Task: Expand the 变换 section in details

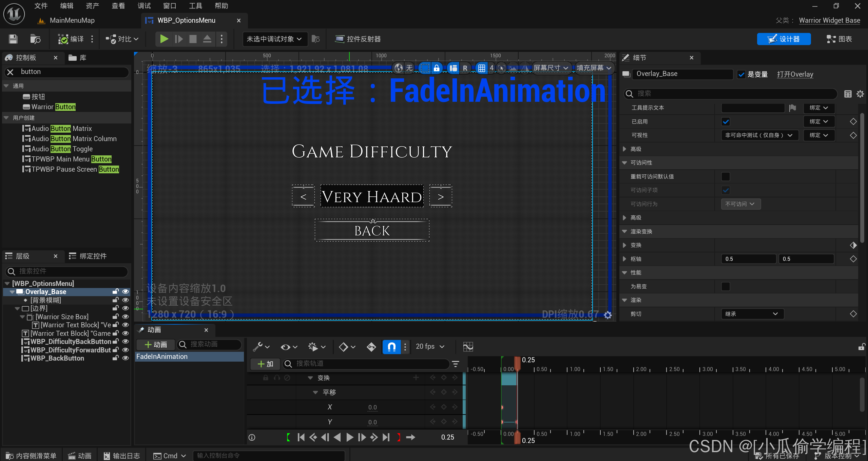Action: tap(624, 245)
